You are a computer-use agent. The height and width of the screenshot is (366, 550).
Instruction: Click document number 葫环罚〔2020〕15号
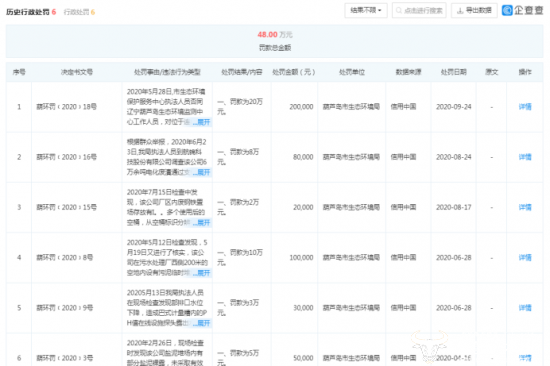[x=67, y=207]
